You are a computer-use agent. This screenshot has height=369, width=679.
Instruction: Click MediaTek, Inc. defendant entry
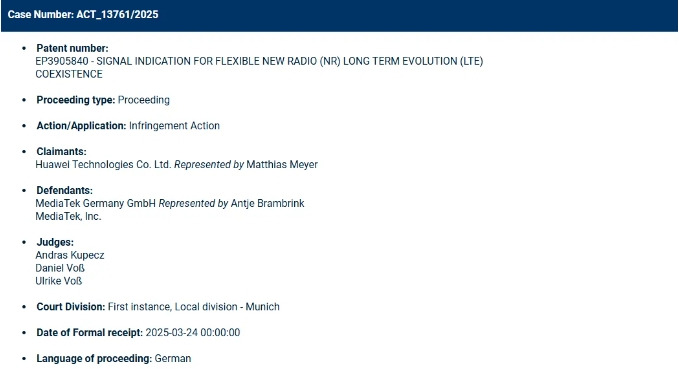tap(68, 216)
